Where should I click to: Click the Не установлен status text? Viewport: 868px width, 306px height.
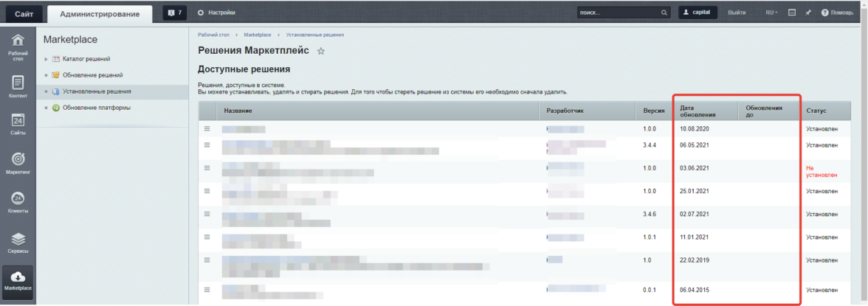(x=821, y=171)
